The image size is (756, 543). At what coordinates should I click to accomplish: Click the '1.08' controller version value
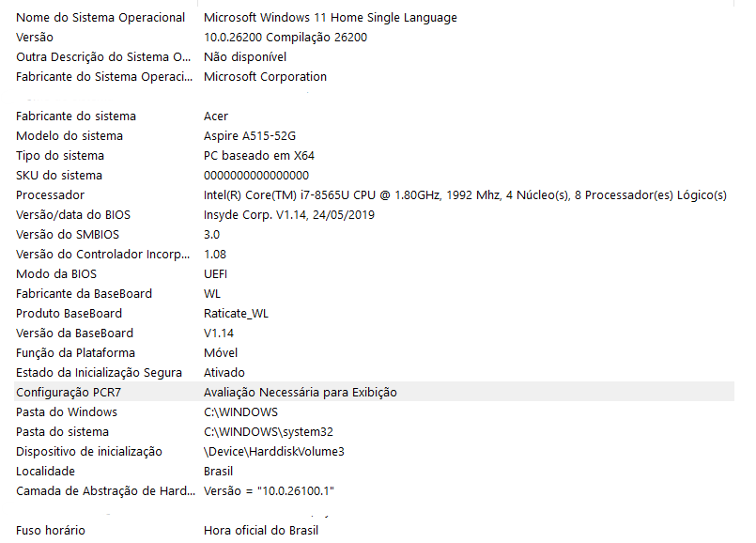215,255
